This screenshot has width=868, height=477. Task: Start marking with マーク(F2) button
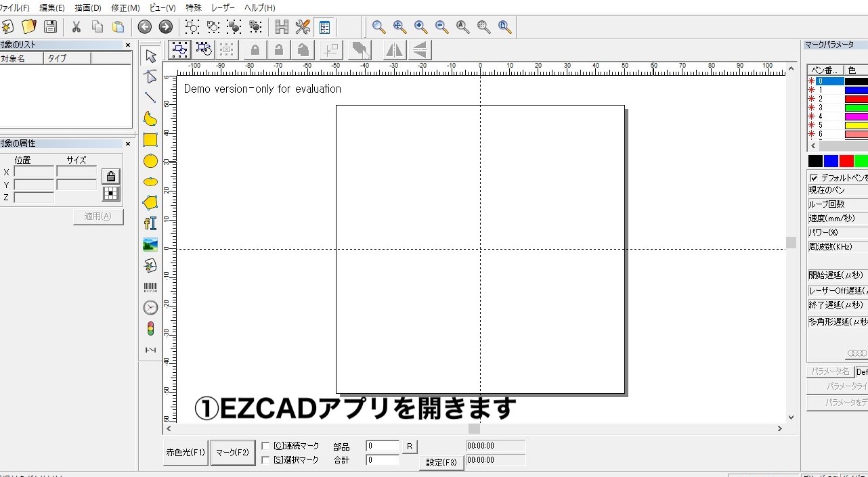point(232,453)
